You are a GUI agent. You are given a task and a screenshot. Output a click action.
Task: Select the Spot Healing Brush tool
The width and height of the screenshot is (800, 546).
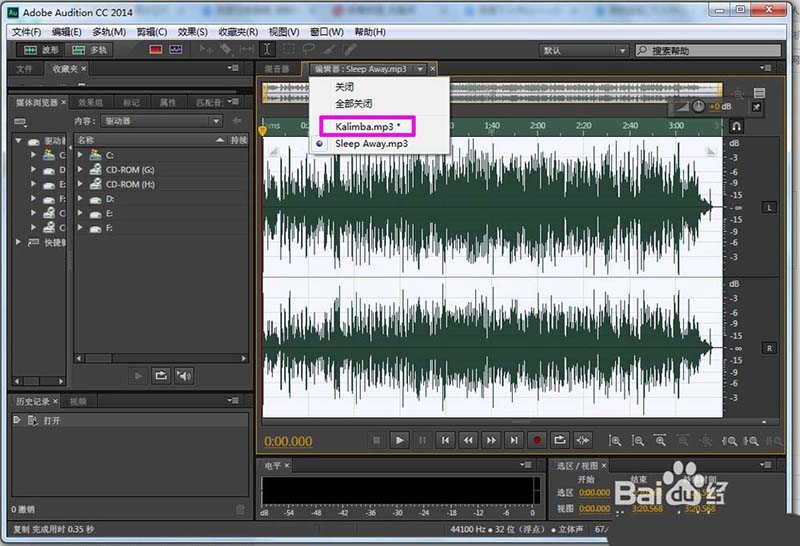(350, 49)
